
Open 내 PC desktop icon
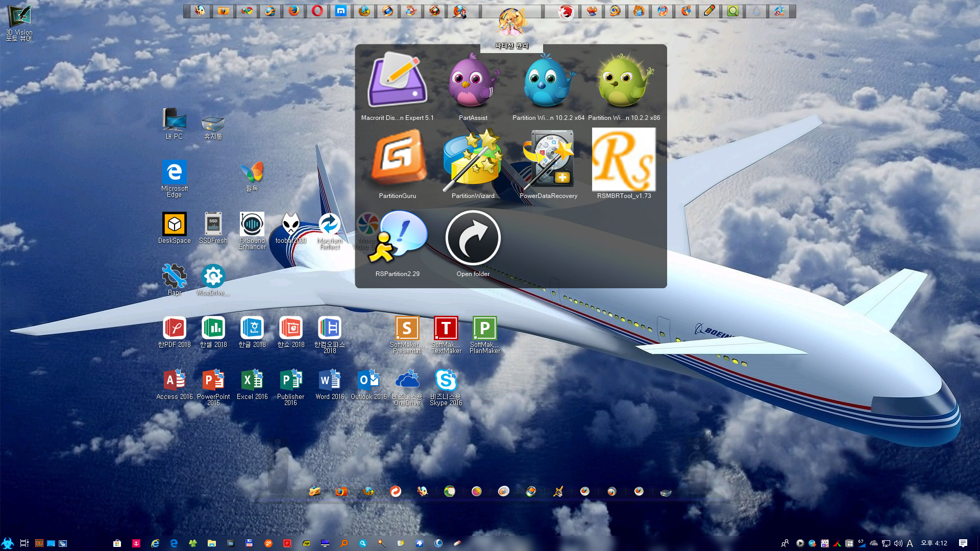[174, 123]
